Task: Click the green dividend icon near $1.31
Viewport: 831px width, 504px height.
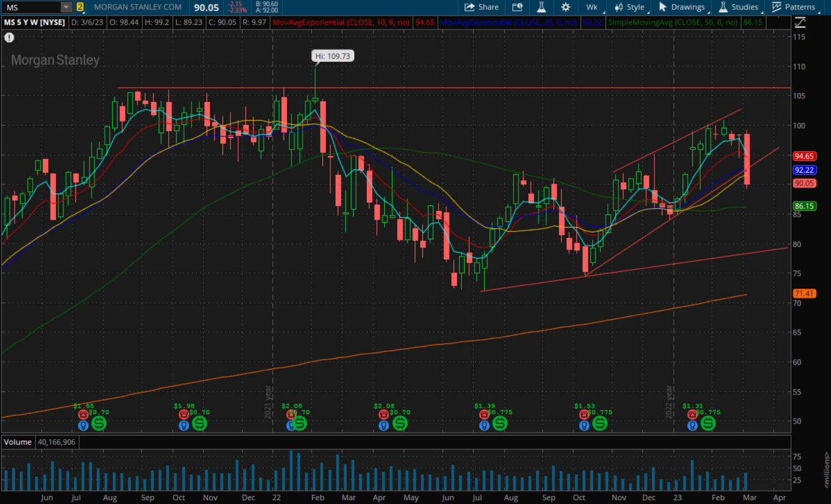Action: [708, 424]
